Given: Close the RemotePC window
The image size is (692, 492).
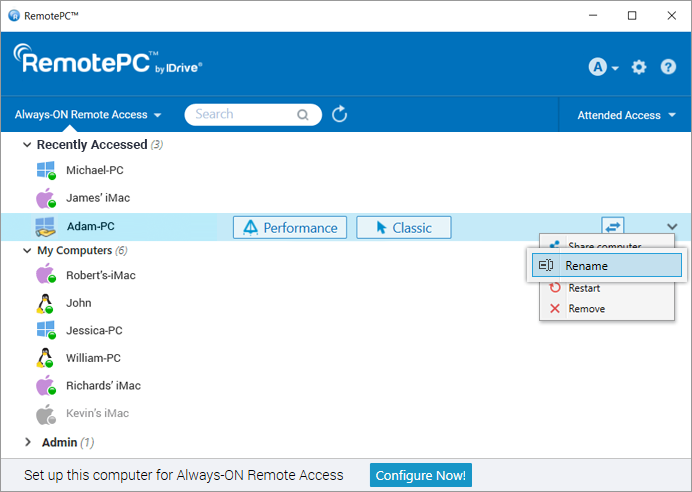Looking at the screenshot, I should coord(671,15).
